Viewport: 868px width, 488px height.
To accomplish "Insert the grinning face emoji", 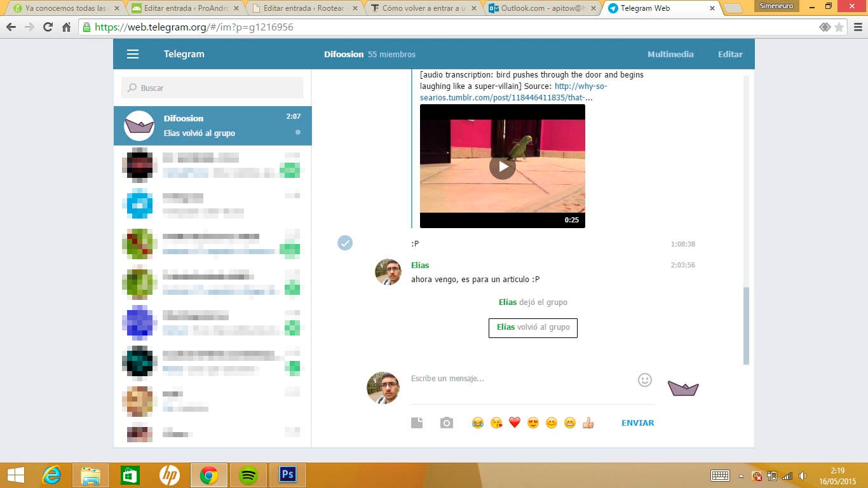I will point(570,423).
